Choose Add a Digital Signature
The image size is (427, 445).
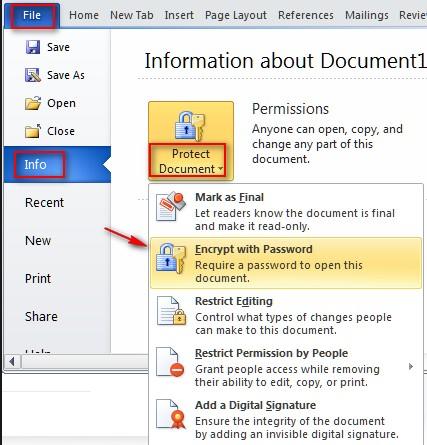[286, 419]
